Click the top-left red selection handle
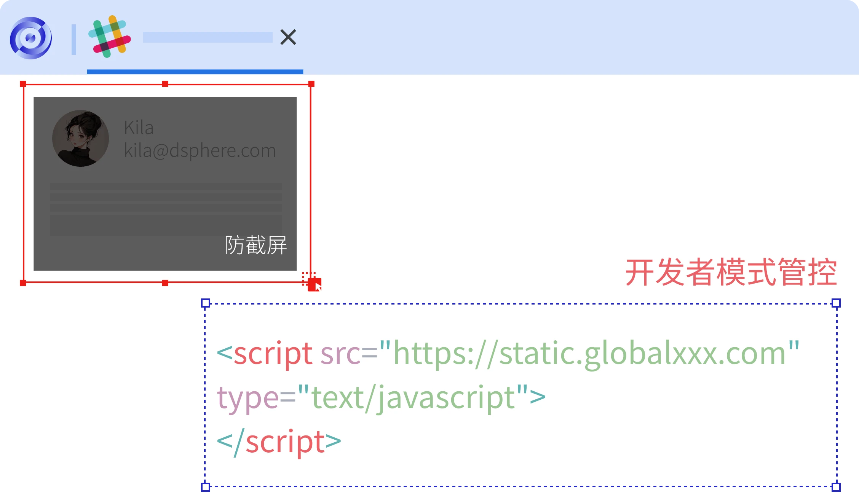The width and height of the screenshot is (859, 504). 23,84
